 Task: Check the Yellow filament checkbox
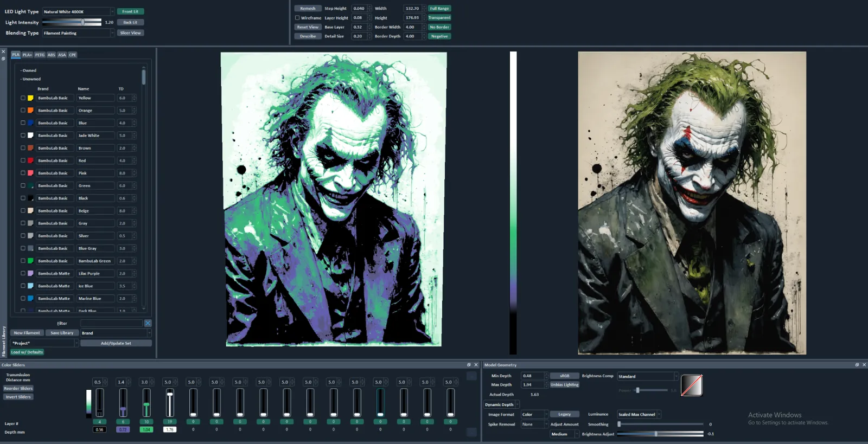23,98
